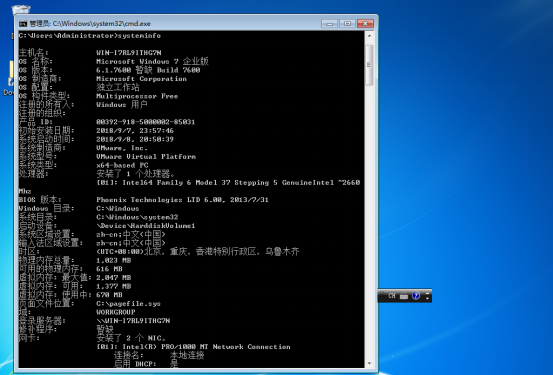
Task: Minimize the cmd.exe window
Action: (x=330, y=24)
